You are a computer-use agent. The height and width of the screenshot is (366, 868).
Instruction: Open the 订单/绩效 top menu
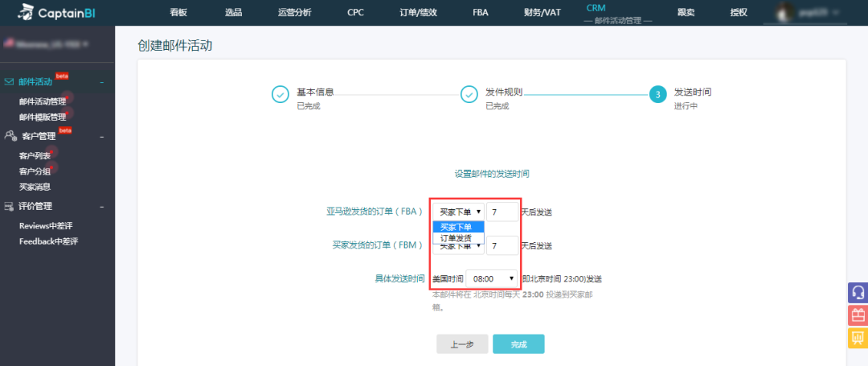418,12
